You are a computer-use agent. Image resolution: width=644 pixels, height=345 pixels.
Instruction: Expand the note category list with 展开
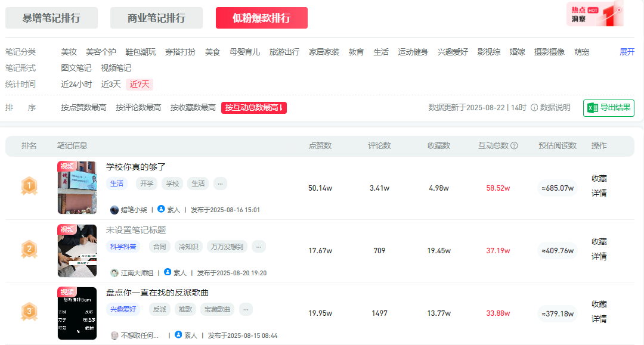(x=627, y=52)
